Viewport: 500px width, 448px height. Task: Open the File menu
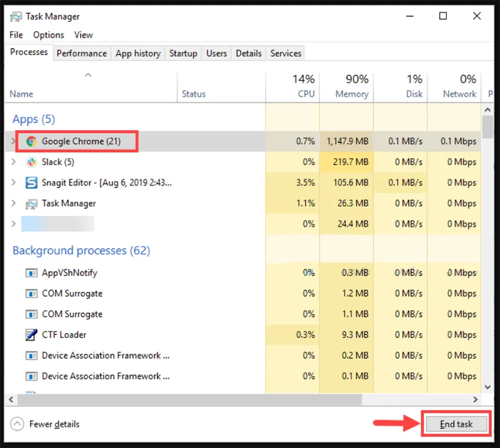pos(16,35)
